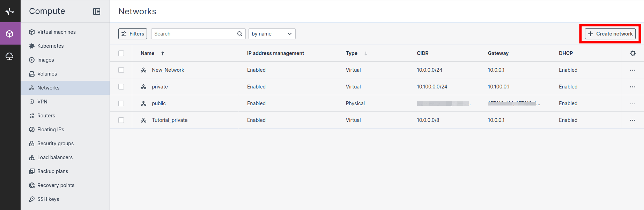The height and width of the screenshot is (210, 644).
Task: Click the Physical type cell
Action: coord(355,103)
